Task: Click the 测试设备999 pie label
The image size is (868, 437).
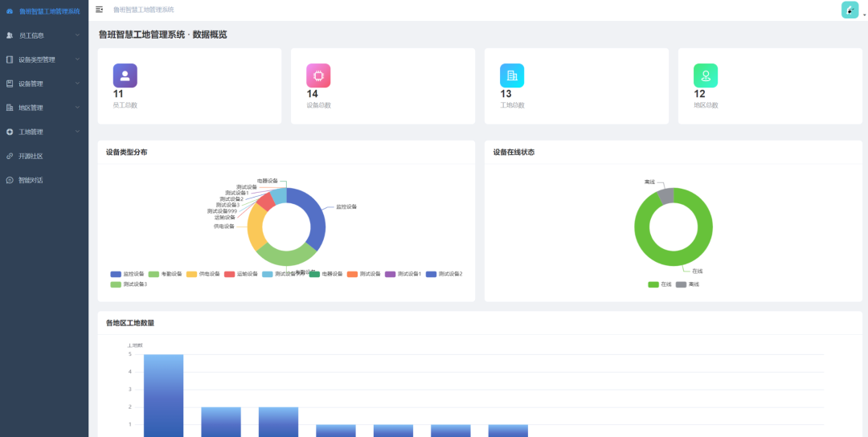Action: tap(222, 211)
